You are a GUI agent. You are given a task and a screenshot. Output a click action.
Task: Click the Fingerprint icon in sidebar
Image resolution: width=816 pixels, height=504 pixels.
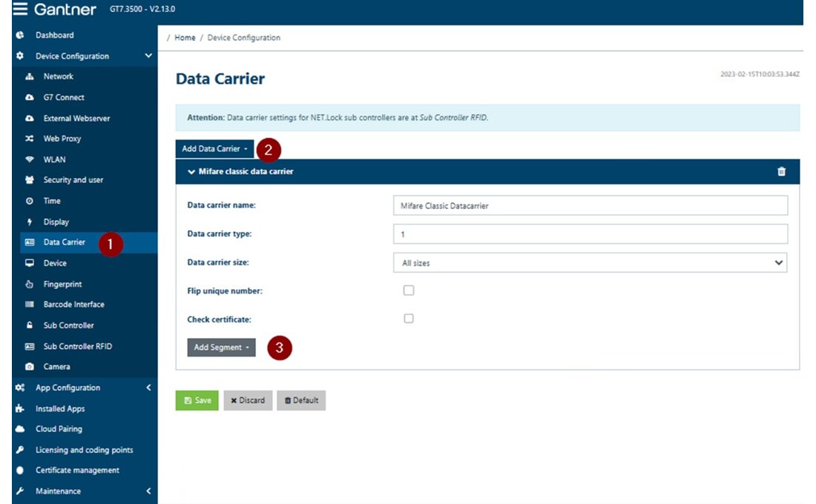tap(30, 284)
